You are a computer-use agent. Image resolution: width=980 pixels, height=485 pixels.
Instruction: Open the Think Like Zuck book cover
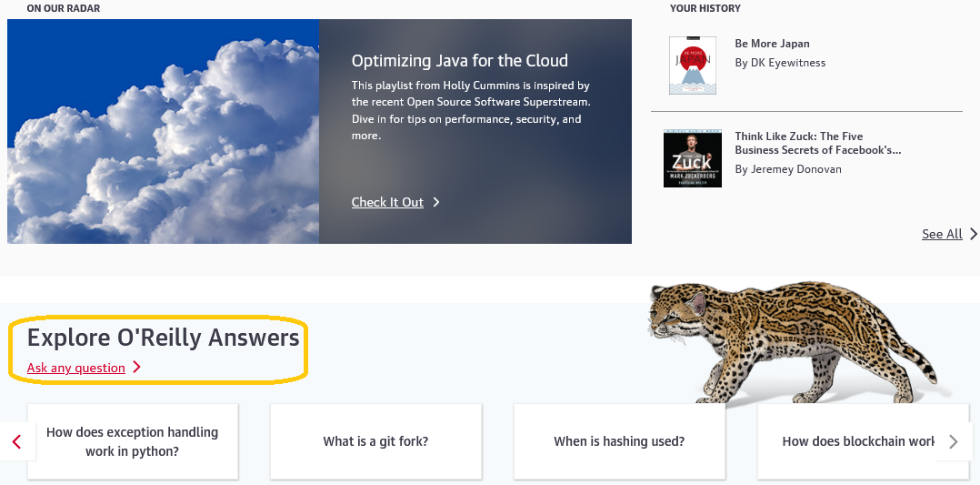coord(693,158)
